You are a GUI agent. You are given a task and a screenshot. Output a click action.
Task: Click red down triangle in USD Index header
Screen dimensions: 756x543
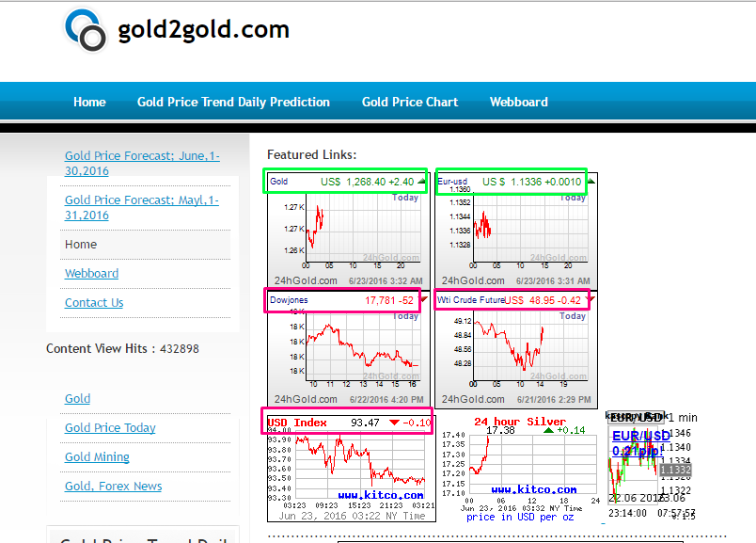(x=394, y=423)
